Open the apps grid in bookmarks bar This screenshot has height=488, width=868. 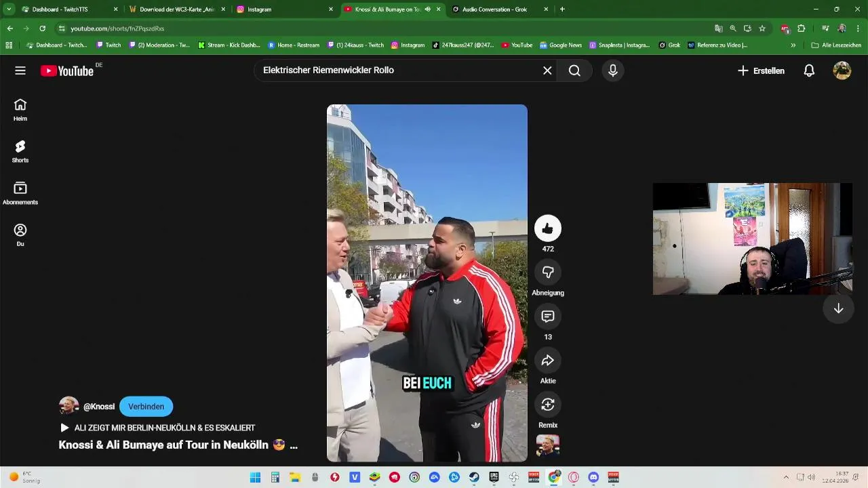tap(9, 45)
